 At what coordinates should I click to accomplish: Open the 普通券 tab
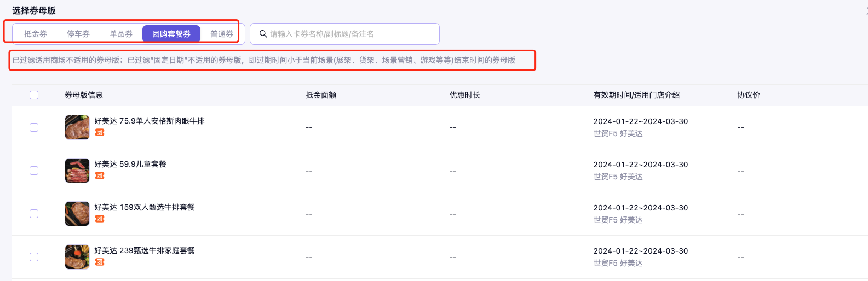pos(222,34)
